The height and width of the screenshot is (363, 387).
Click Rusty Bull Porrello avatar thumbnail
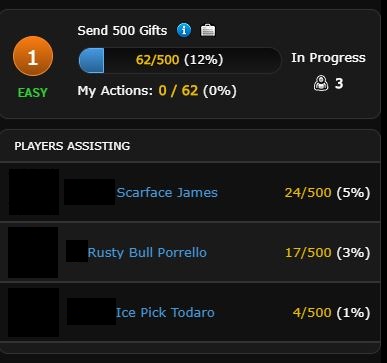[x=33, y=252]
